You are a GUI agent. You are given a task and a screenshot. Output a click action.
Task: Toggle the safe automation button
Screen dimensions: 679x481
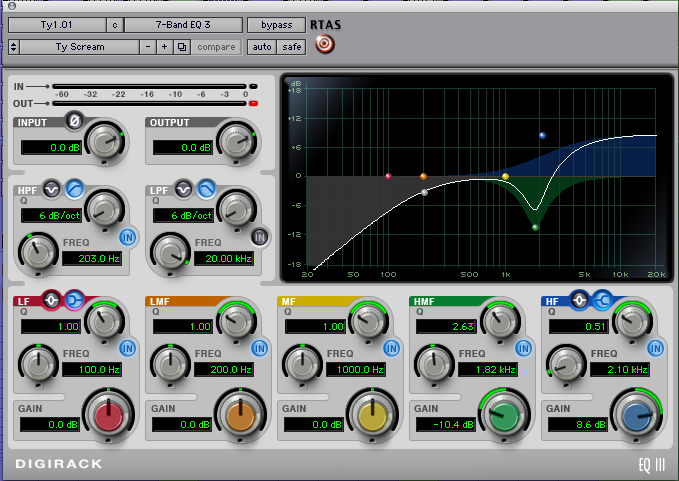pyautogui.click(x=292, y=47)
